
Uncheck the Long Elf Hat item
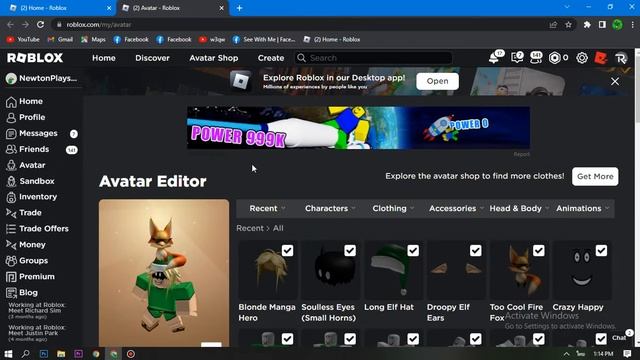tap(413, 251)
